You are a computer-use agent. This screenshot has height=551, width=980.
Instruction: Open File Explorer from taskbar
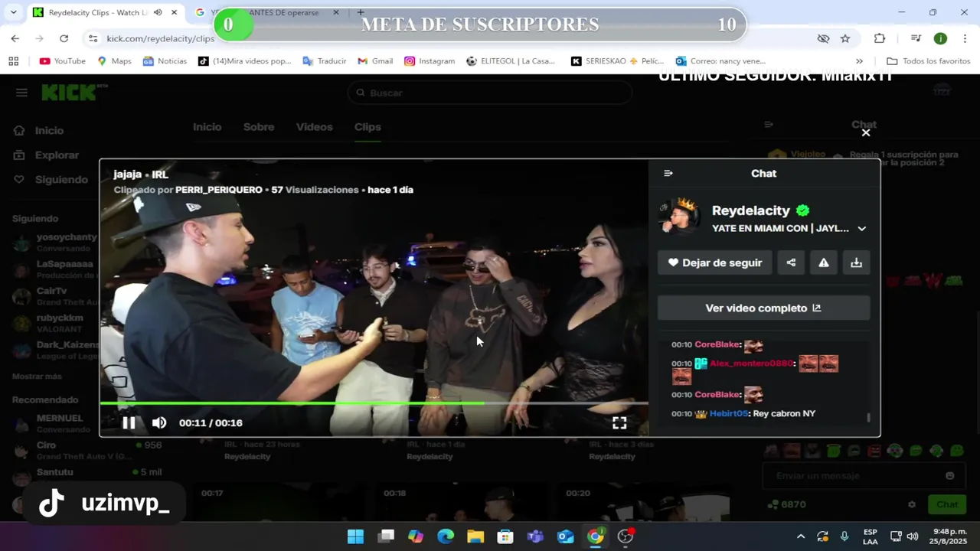pos(475,536)
